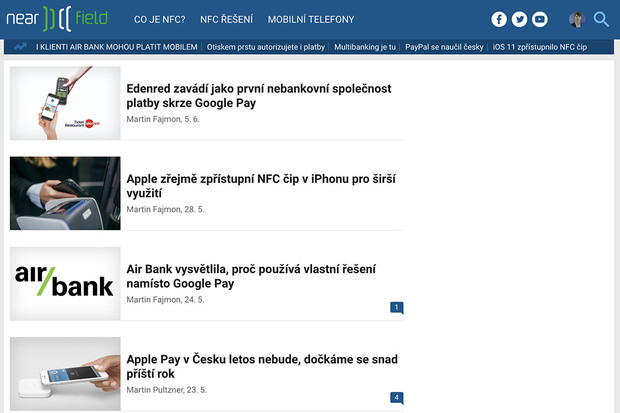
Task: Open ticker link PayPal se naučil česky
Action: click(x=444, y=47)
